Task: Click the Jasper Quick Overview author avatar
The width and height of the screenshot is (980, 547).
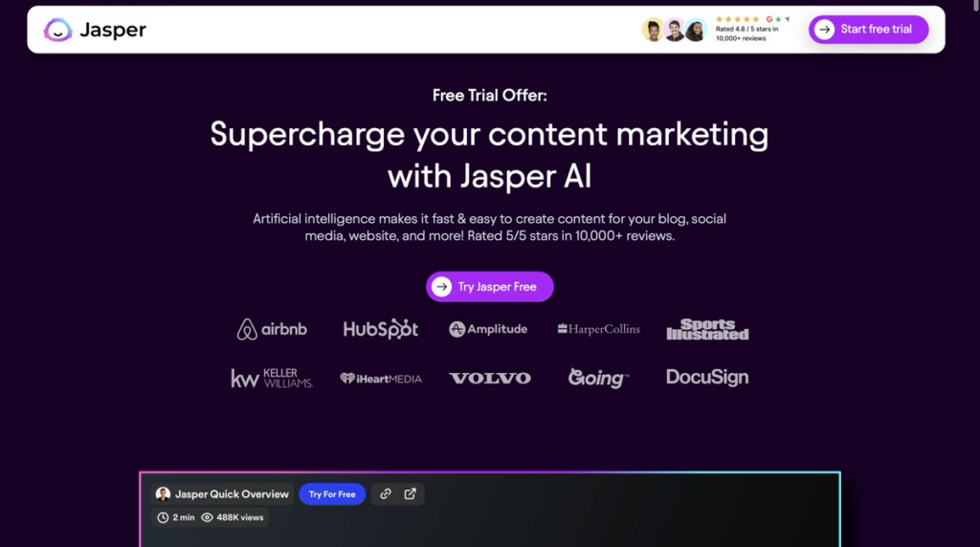Action: 163,493
